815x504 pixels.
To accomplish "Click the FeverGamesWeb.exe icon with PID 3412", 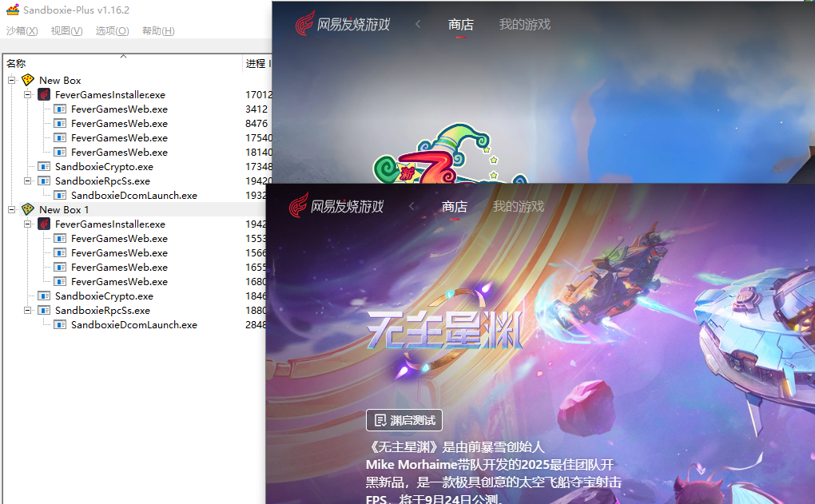I will tap(60, 109).
